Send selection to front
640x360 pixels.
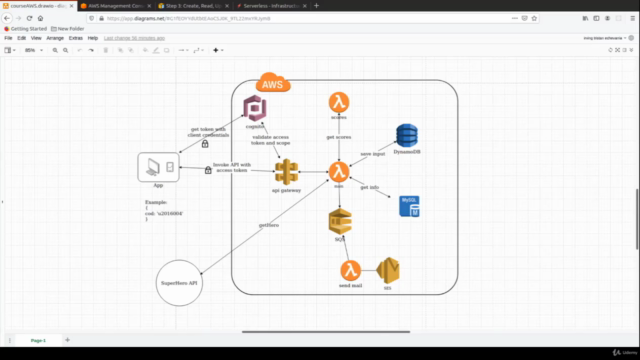coord(120,50)
